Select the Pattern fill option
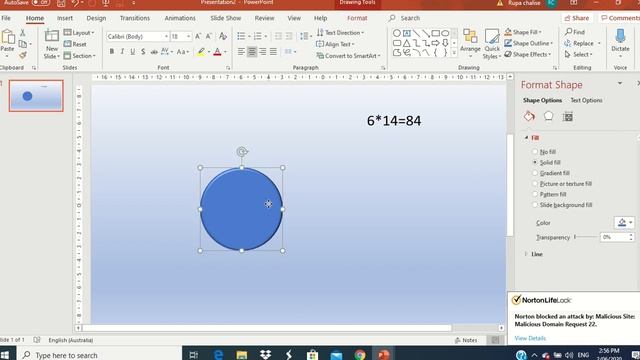The image size is (640, 360). pos(549,194)
